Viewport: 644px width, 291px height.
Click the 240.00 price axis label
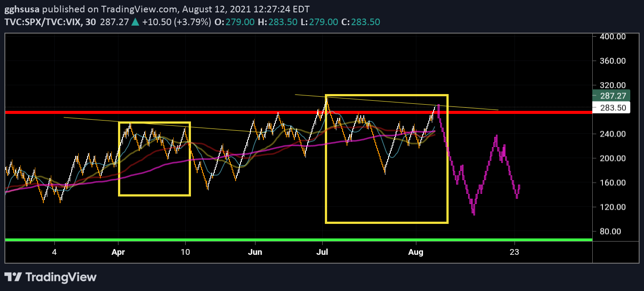click(613, 134)
